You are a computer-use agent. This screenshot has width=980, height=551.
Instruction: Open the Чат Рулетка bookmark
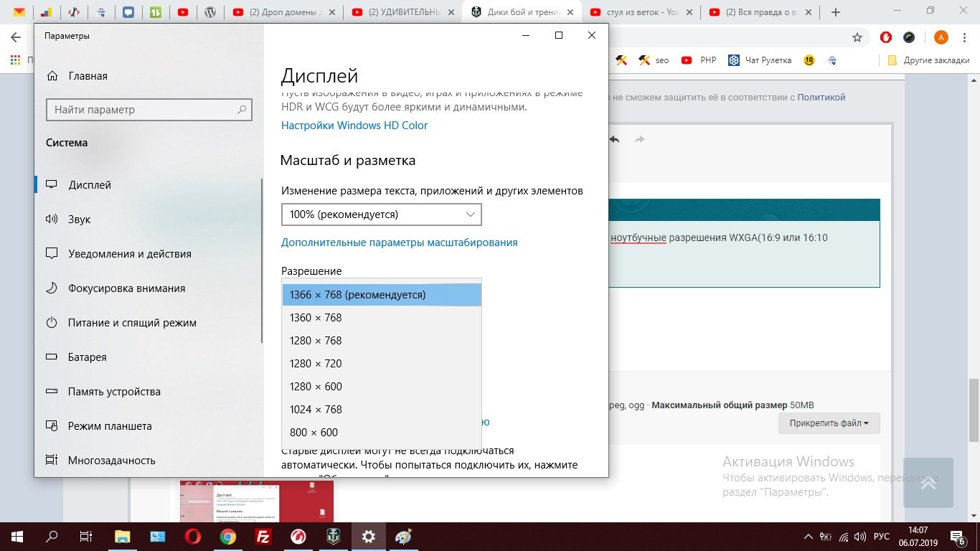coord(760,60)
